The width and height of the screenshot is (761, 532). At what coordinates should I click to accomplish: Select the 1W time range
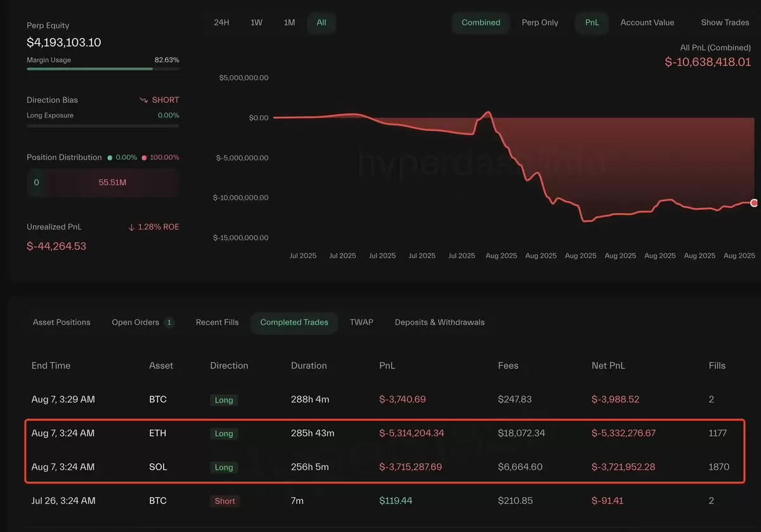click(x=256, y=22)
